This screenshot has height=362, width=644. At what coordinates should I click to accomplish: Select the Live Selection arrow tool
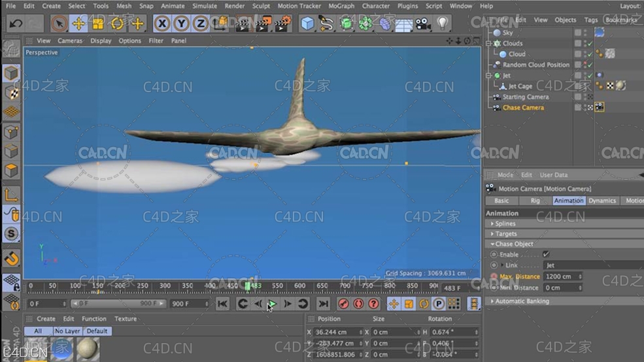click(x=59, y=24)
